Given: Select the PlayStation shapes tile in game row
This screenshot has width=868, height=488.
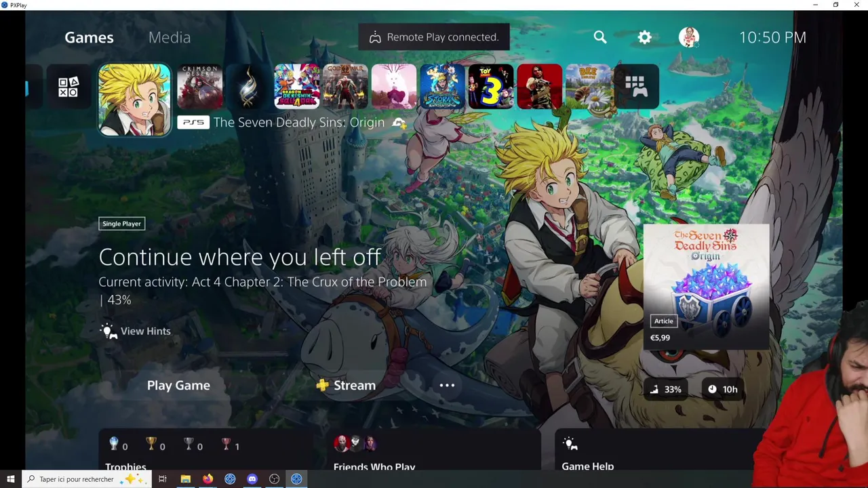Looking at the screenshot, I should pyautogui.click(x=68, y=87).
